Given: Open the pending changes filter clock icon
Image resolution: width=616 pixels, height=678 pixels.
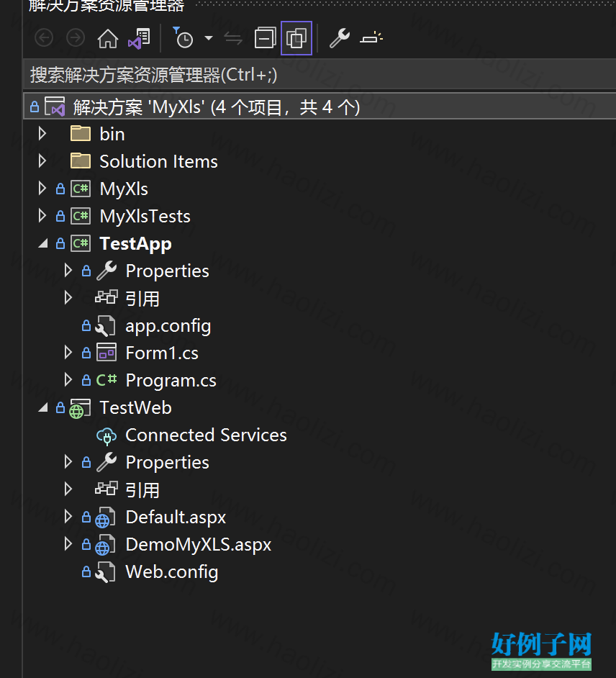Looking at the screenshot, I should point(184,38).
